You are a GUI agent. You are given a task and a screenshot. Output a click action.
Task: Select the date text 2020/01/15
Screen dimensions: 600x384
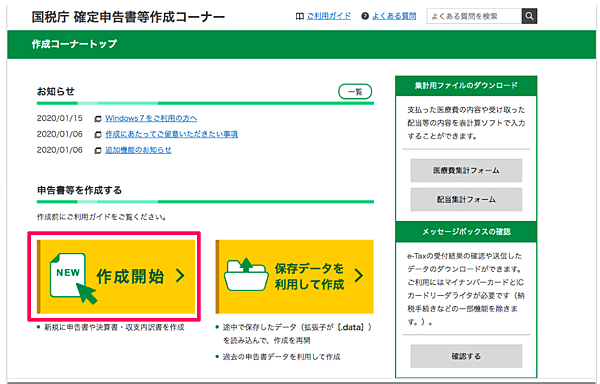(x=60, y=118)
